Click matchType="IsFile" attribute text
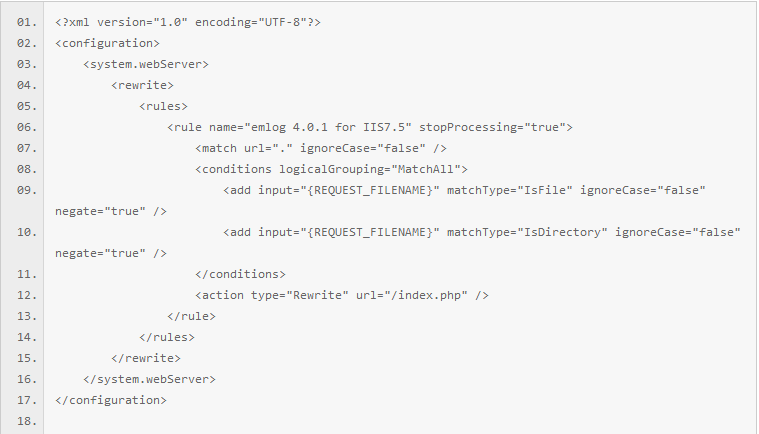Screen dimensions: 759x434 (x=510, y=190)
